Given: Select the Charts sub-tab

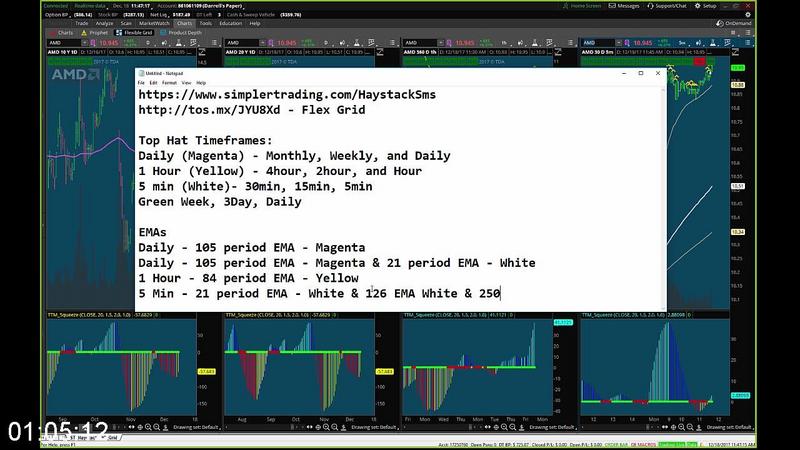Looking at the screenshot, I should pos(61,33).
